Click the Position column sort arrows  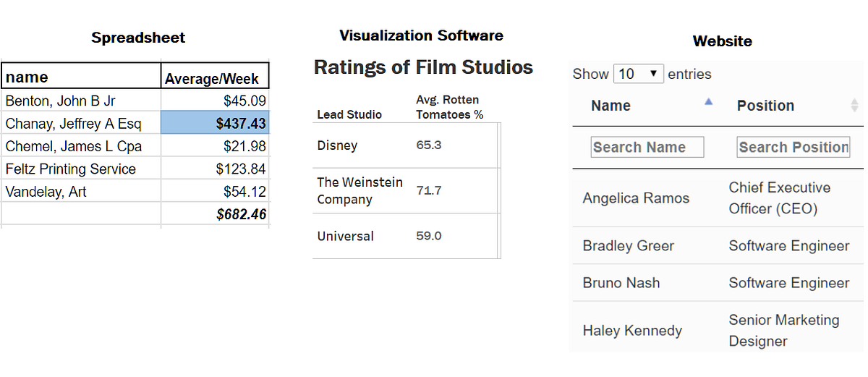[854, 106]
